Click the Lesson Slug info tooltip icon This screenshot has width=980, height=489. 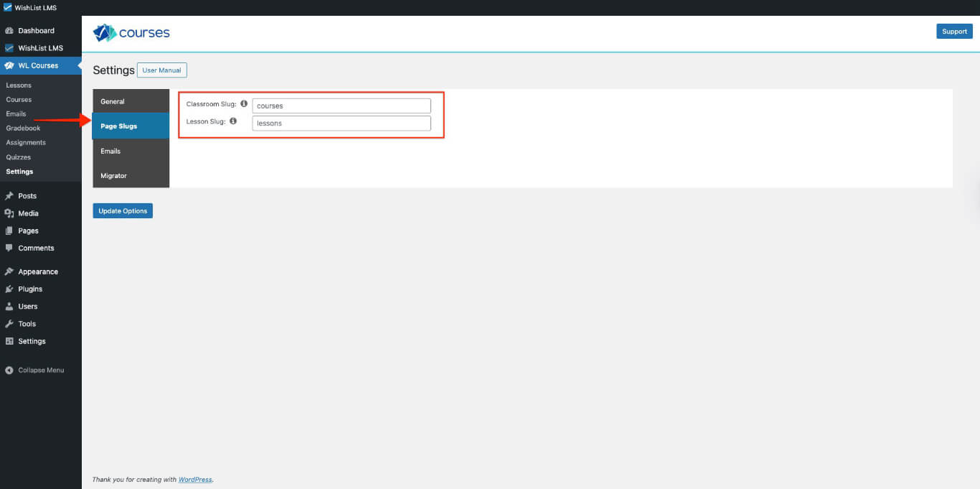click(233, 121)
